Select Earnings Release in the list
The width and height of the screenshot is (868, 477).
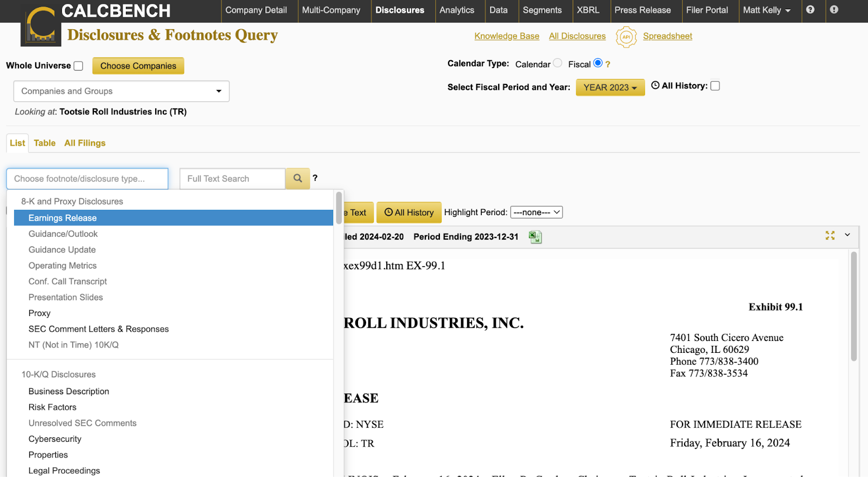click(x=174, y=218)
